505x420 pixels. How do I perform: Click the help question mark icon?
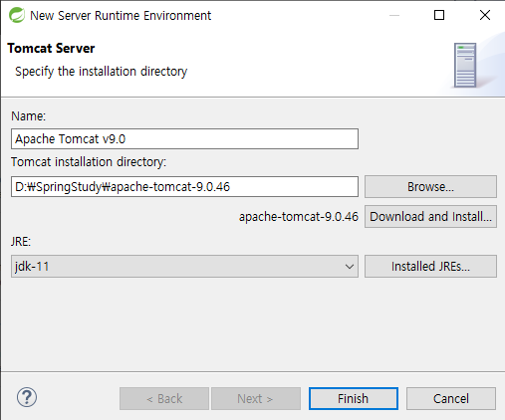pyautogui.click(x=27, y=397)
